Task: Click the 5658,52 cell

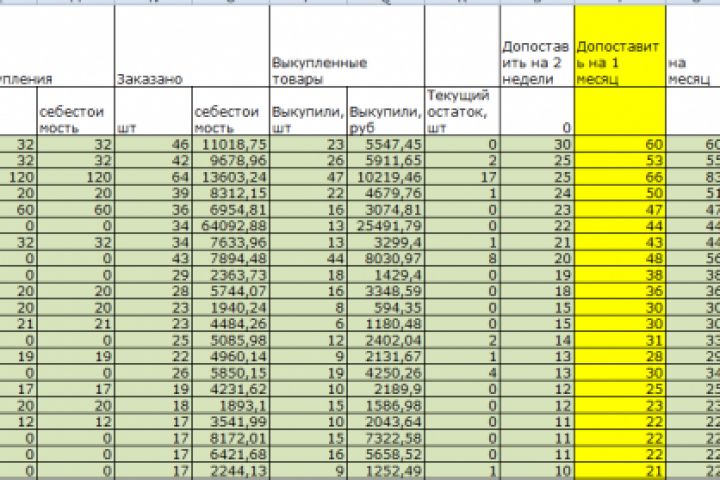Action: [x=386, y=454]
